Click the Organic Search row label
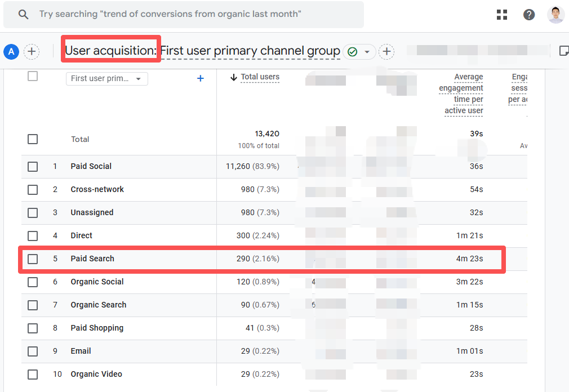The height and width of the screenshot is (392, 569). tap(99, 305)
